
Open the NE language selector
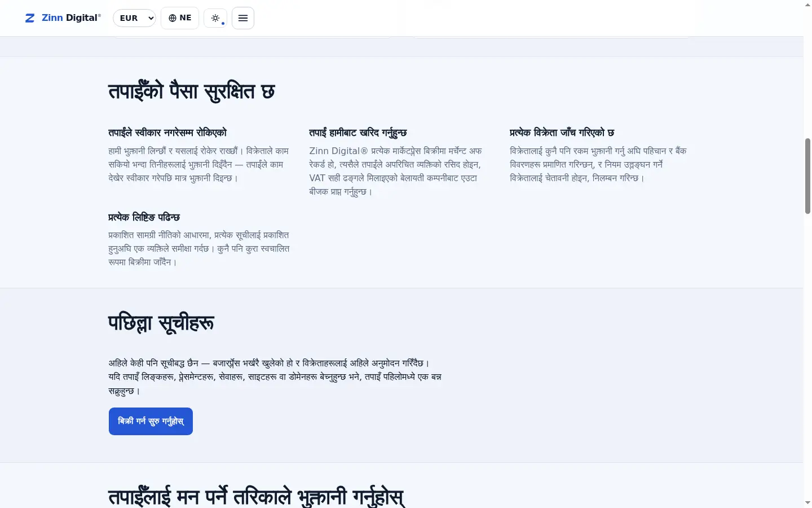[180, 18]
